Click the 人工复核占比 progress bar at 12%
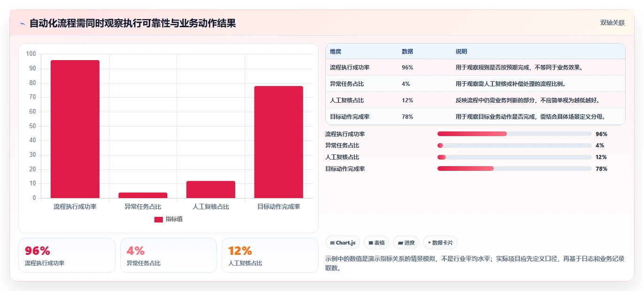This screenshot has height=291, width=644. click(514, 157)
